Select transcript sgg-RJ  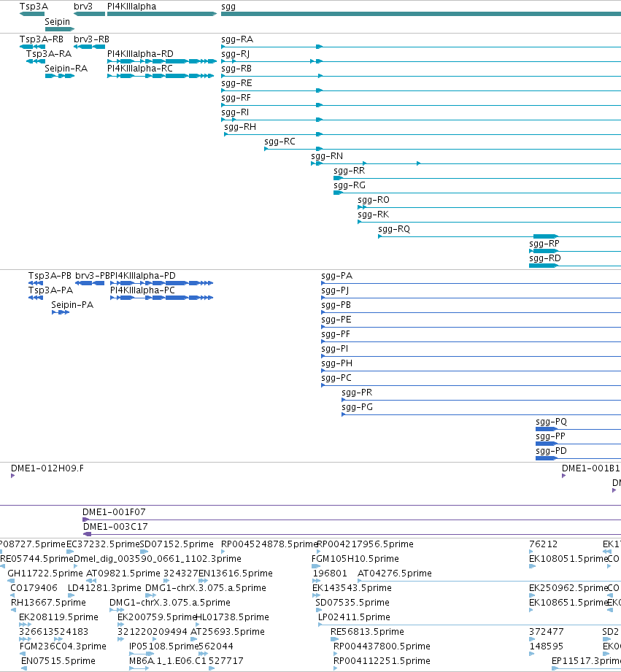235,54
